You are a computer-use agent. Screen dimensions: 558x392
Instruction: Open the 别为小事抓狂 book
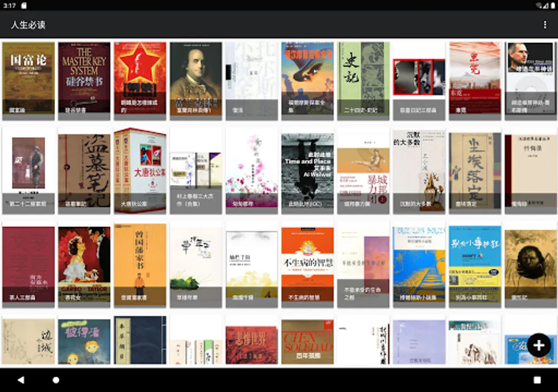475,264
